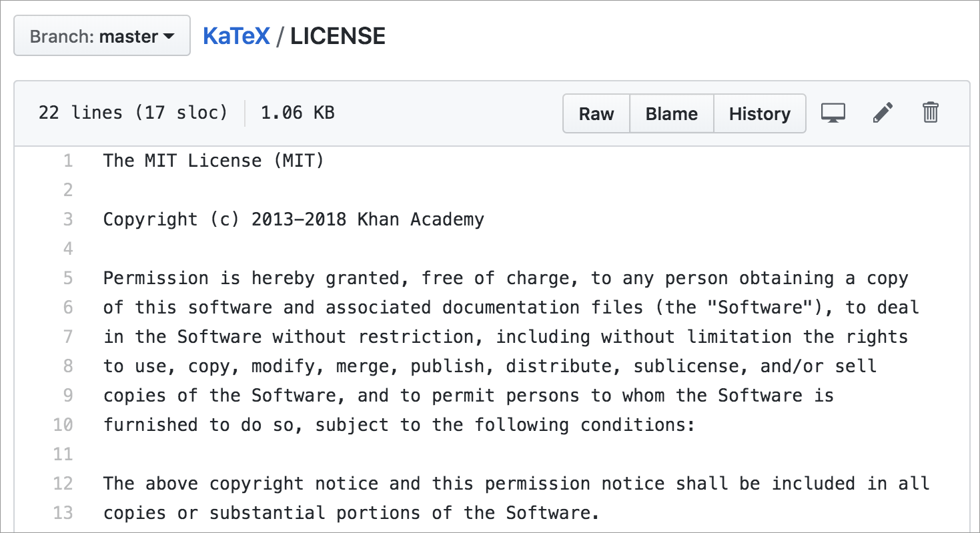Click line number 5 in the gutter
This screenshot has width=980, height=533.
(x=67, y=278)
